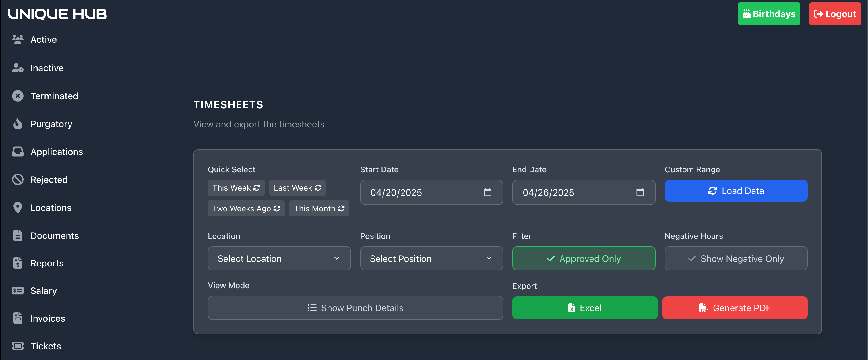The image size is (868, 360).
Task: Click the Start Date input field
Action: tap(431, 192)
